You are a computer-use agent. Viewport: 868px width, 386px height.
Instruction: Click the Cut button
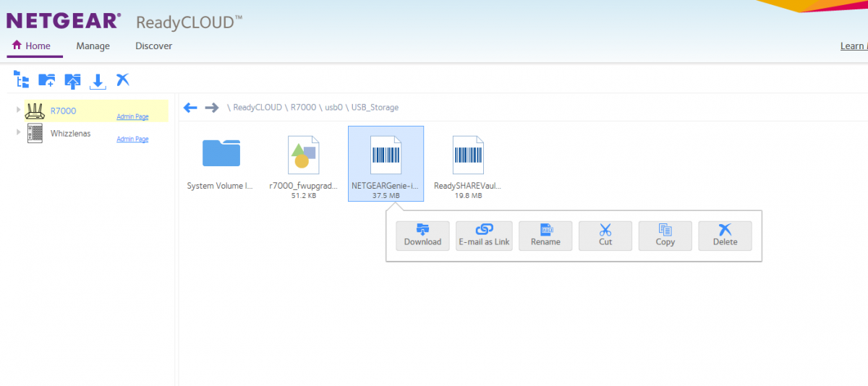[x=605, y=236]
